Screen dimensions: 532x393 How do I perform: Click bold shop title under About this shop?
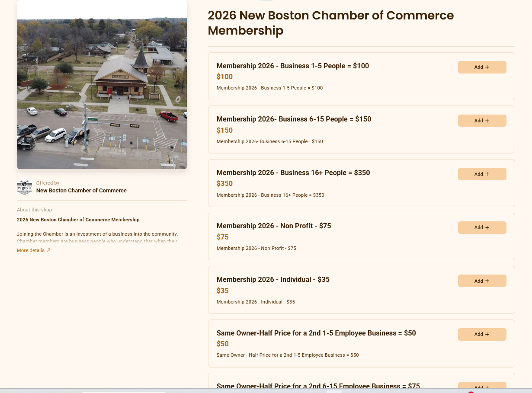[x=78, y=220]
